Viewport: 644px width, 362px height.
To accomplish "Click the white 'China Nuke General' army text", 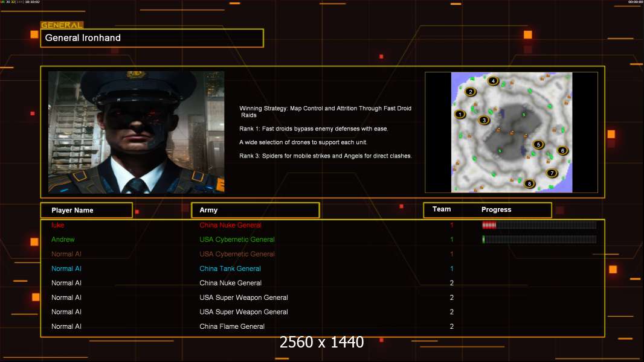I will (230, 283).
